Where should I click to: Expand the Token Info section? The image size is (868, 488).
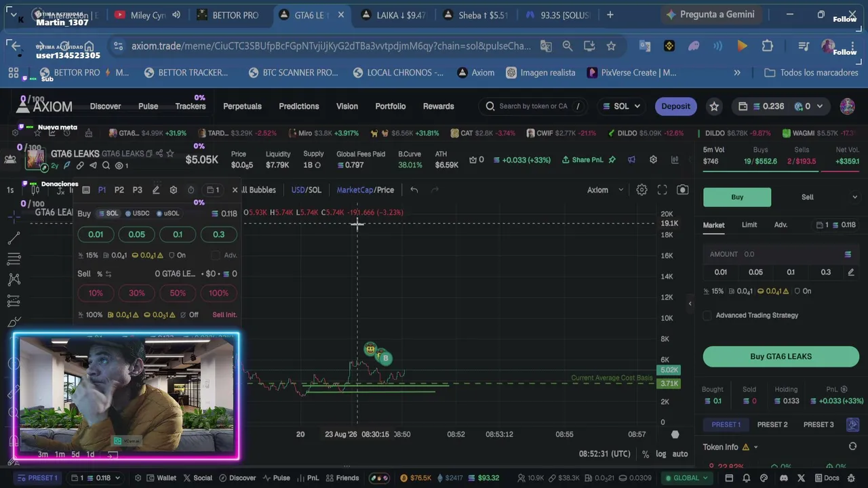[755, 447]
